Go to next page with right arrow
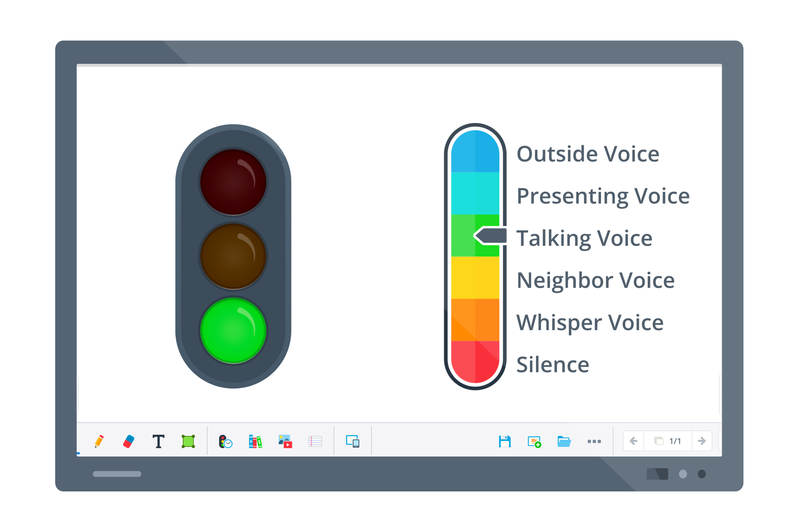The image size is (798, 532). pyautogui.click(x=702, y=441)
